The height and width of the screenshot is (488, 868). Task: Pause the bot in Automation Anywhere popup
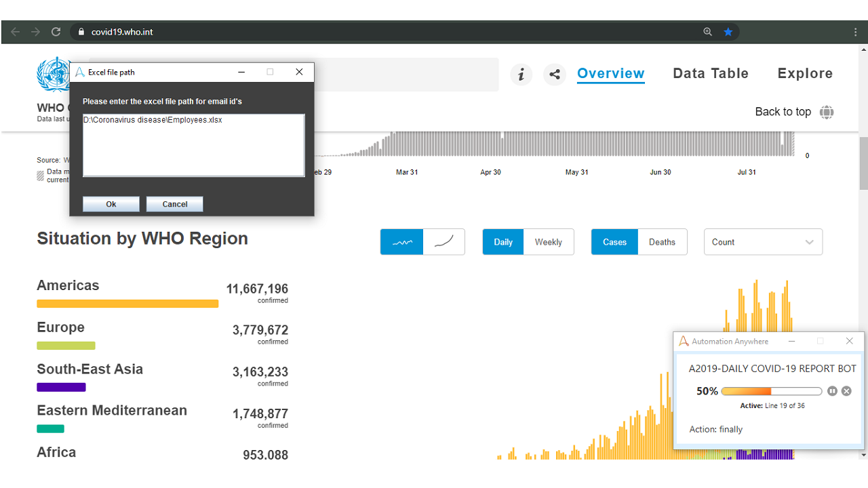click(x=832, y=391)
